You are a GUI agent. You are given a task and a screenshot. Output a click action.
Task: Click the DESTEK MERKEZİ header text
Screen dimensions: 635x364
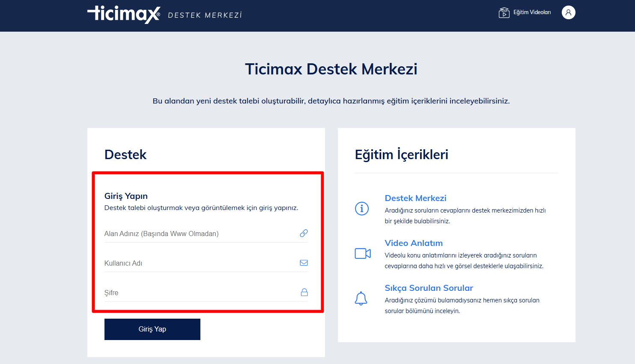pos(205,15)
